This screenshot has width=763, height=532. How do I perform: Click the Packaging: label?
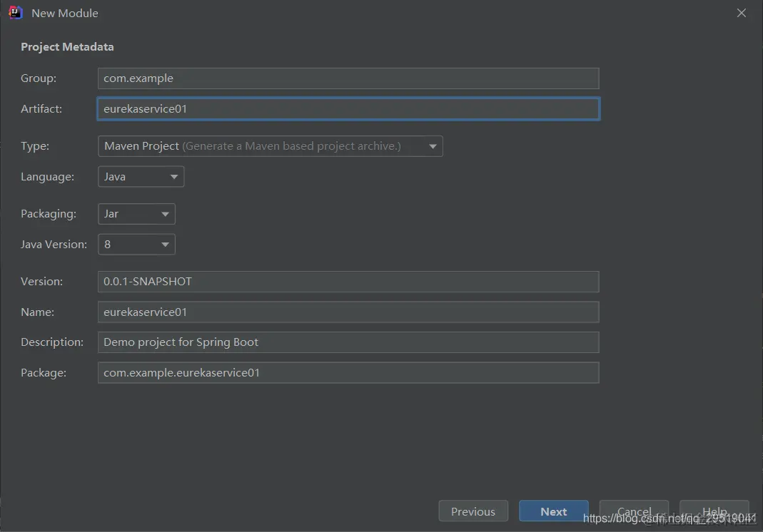[x=48, y=214]
